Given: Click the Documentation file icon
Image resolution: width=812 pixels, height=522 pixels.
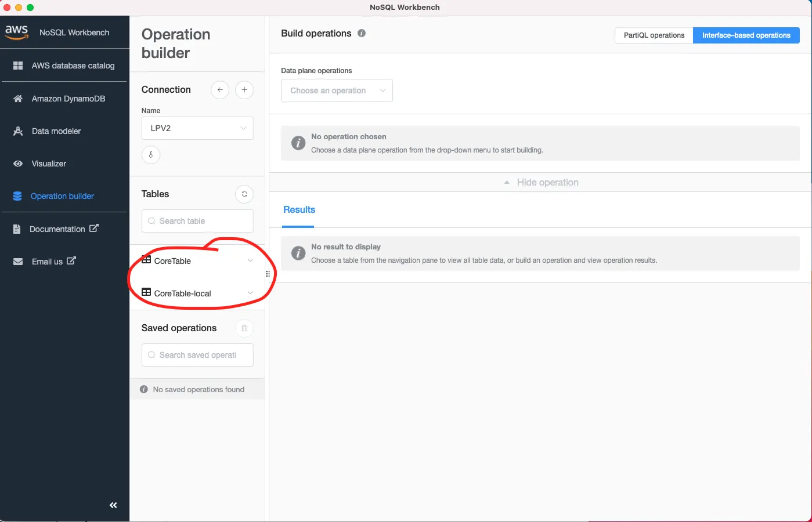Looking at the screenshot, I should pyautogui.click(x=17, y=229).
